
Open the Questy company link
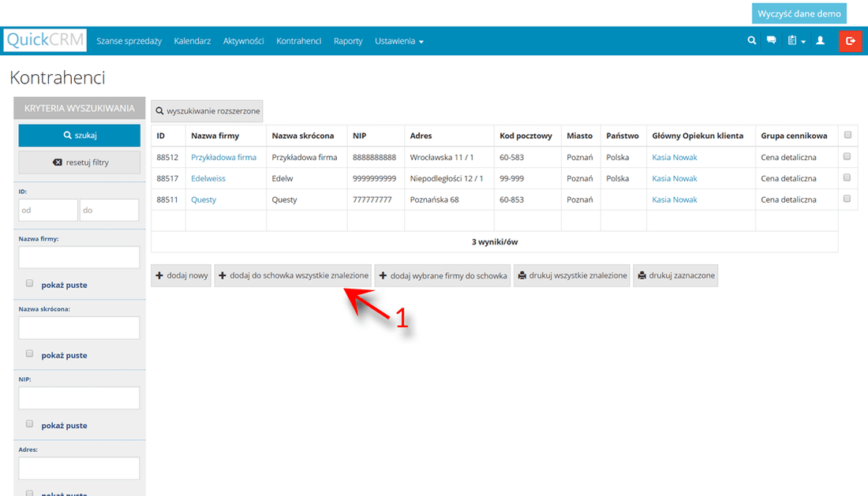pos(204,200)
